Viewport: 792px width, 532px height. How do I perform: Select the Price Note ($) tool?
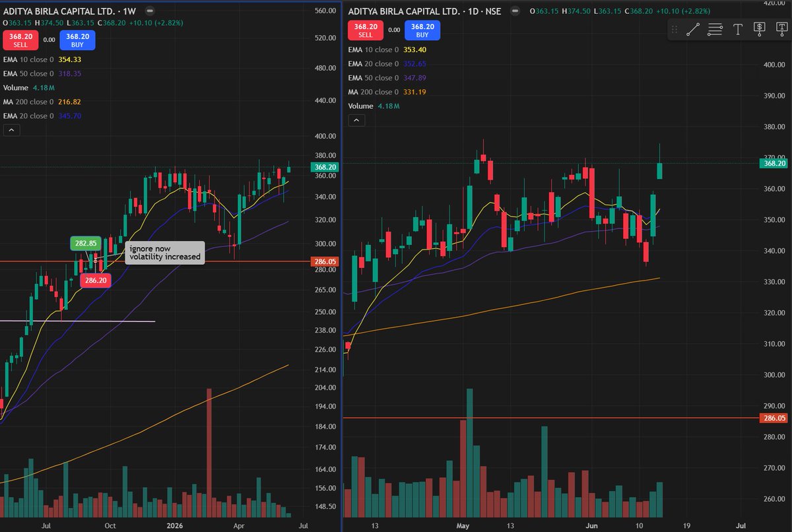click(x=759, y=29)
